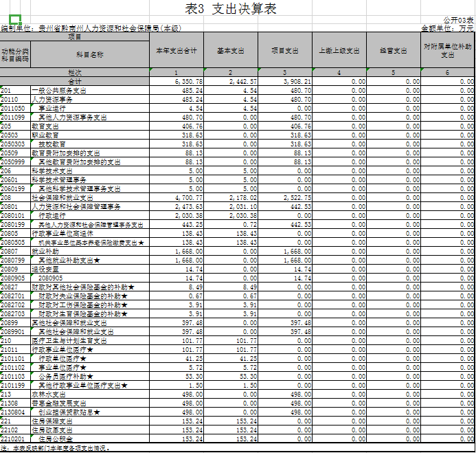Select the '创业担保贷款贴息★' cell
This screenshot has width=476, height=453.
pos(90,412)
